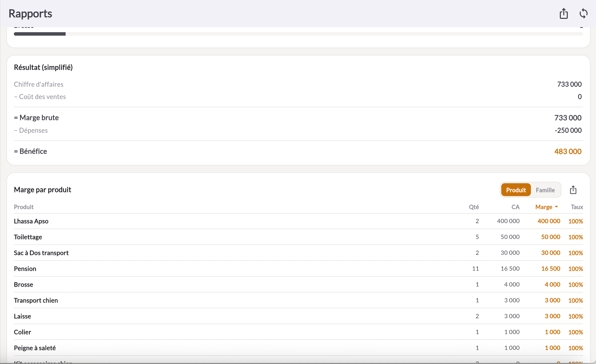Click the Bénéfice value 483 000

[x=568, y=151]
